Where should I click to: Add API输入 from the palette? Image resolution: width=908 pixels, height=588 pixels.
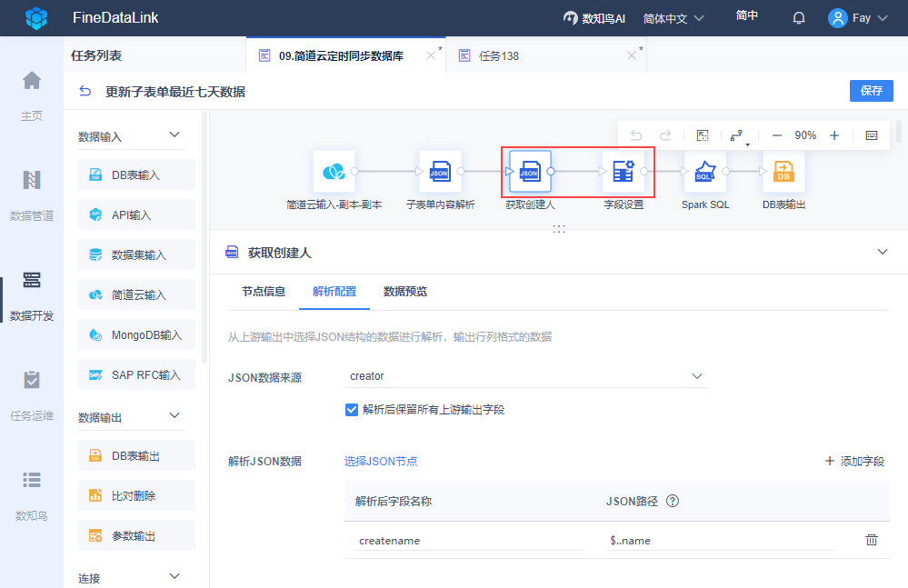tap(136, 214)
